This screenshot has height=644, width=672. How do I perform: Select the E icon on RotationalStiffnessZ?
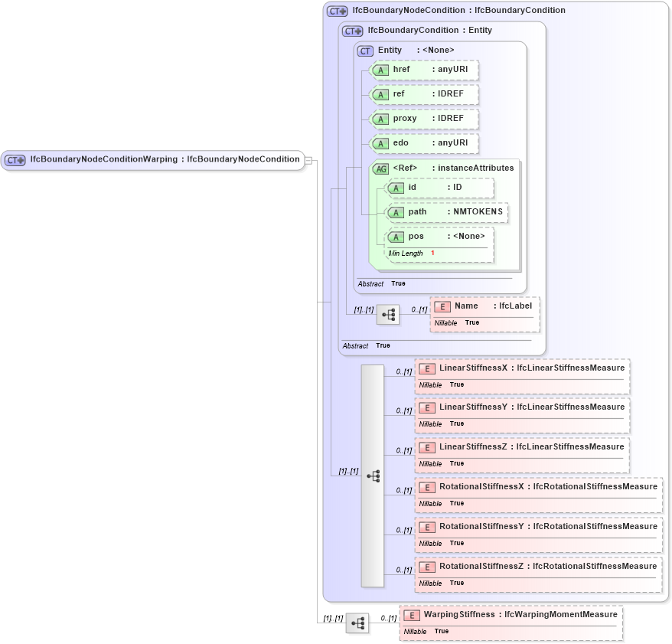point(427,567)
